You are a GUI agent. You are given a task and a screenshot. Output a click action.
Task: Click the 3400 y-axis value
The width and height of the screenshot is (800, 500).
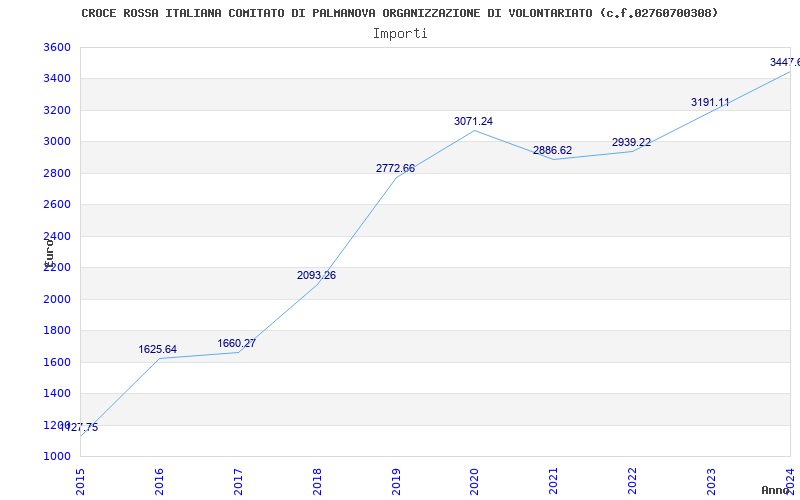57,79
